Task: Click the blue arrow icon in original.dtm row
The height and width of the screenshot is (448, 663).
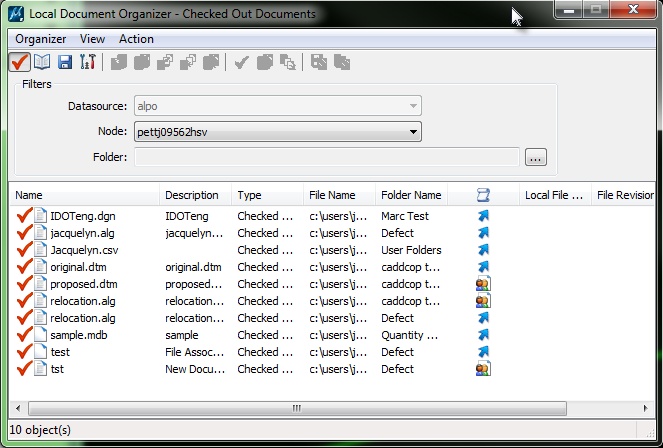Action: pyautogui.click(x=483, y=266)
